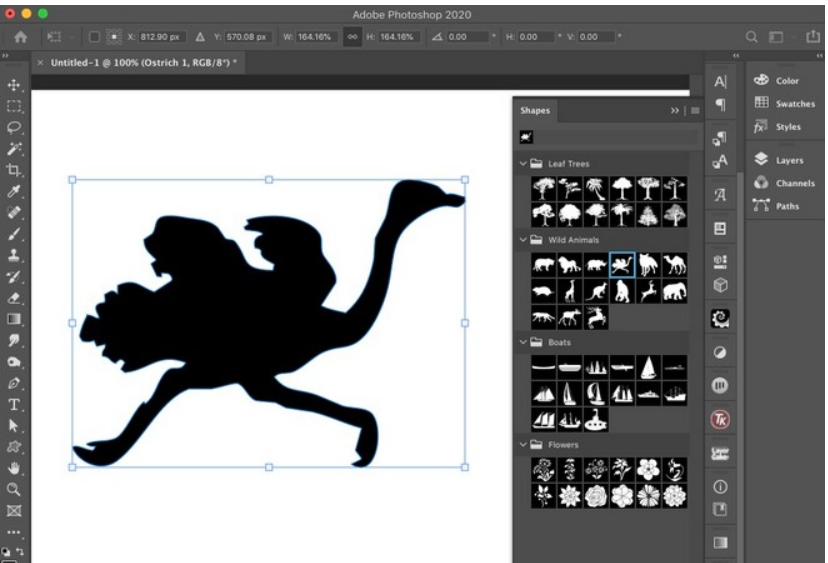Open the Shapes panel hamburger menu
828x563 pixels.
695,110
